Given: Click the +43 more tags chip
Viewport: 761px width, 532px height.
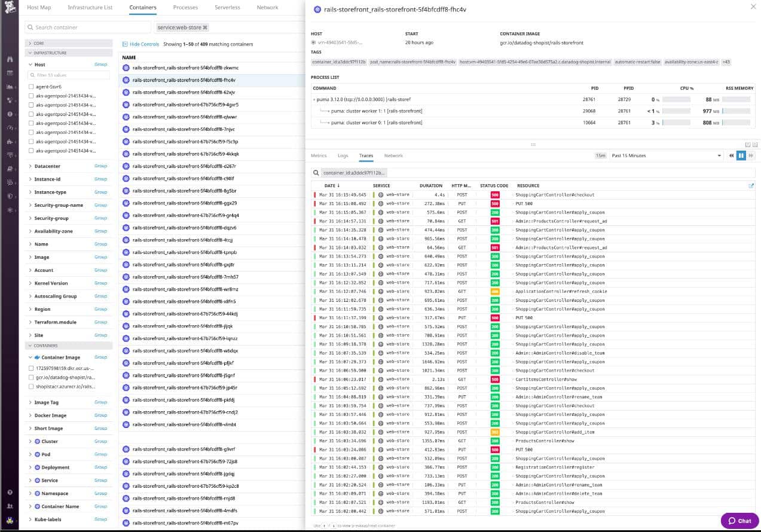Looking at the screenshot, I should click(x=726, y=62).
